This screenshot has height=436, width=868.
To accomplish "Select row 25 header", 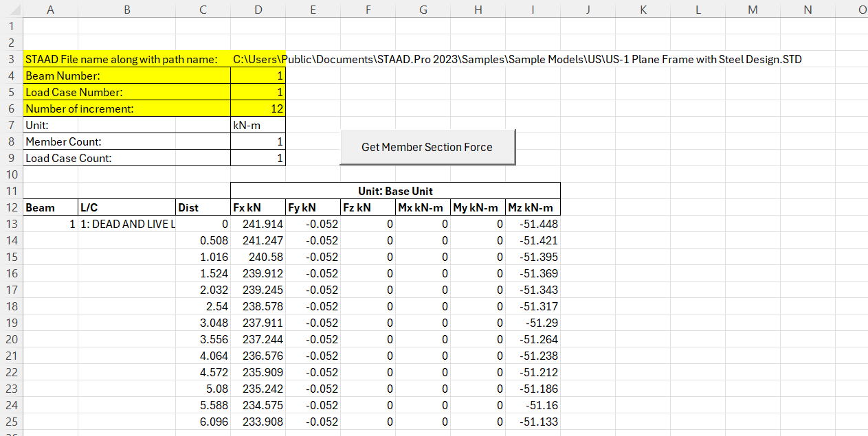I will pyautogui.click(x=11, y=422).
